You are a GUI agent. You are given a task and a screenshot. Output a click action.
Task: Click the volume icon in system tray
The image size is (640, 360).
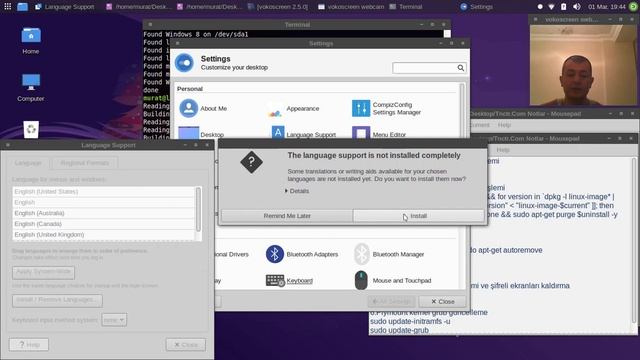tap(576, 7)
